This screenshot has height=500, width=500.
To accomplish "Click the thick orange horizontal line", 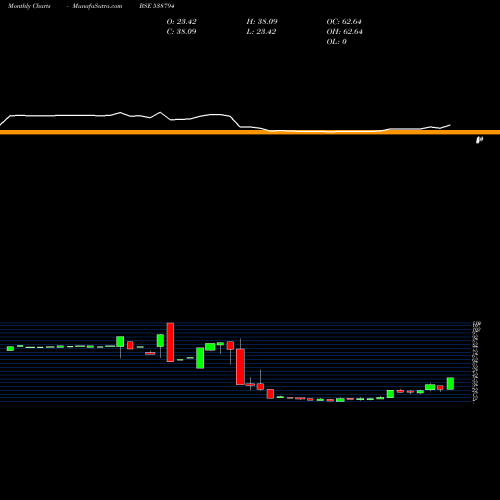I will tap(250, 132).
